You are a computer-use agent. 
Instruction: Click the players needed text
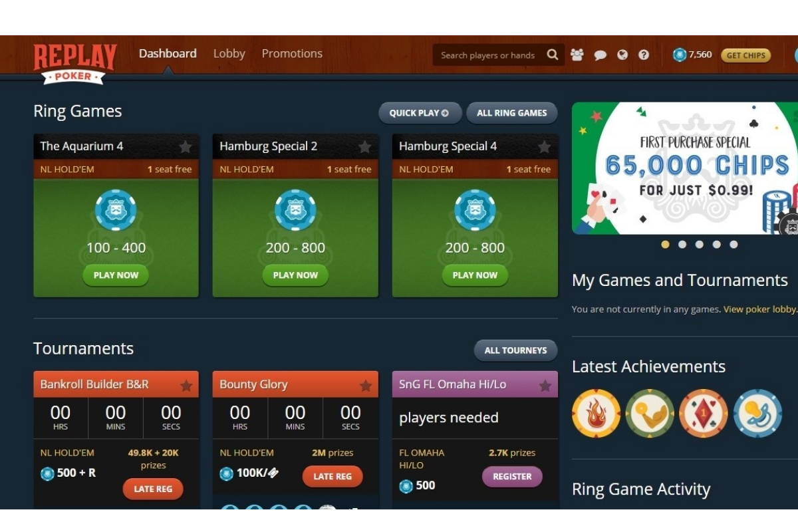[x=449, y=418]
